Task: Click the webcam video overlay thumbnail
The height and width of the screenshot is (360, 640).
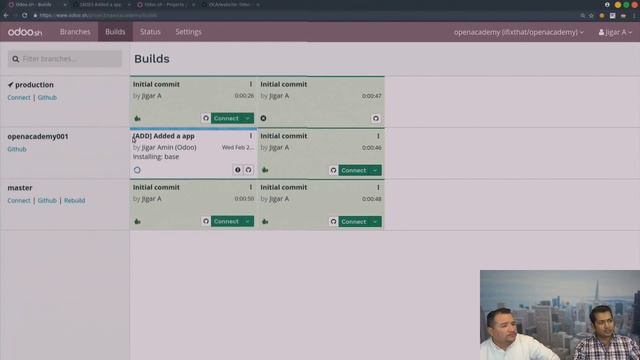Action: point(560,315)
